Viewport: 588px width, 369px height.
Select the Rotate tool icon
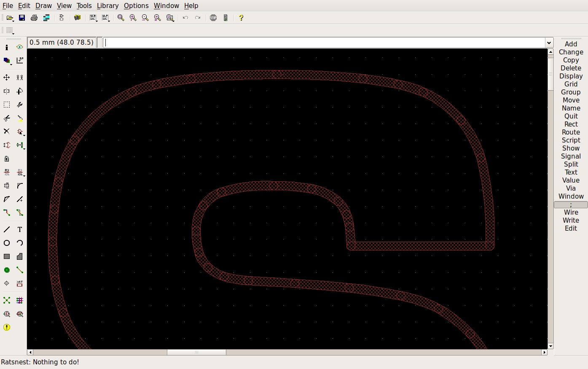20,91
